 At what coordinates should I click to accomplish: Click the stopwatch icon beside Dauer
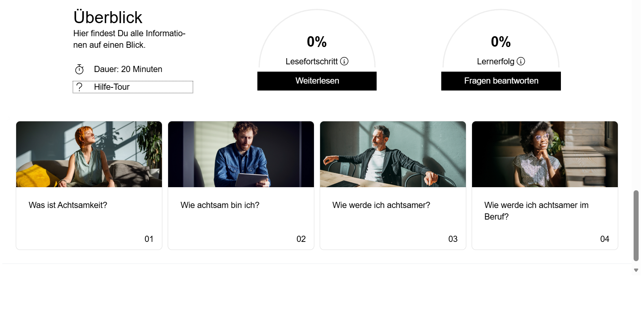(79, 69)
